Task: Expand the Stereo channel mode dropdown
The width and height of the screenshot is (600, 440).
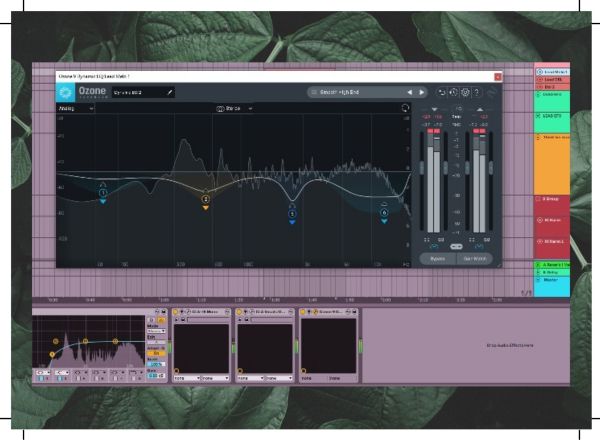Action: coord(235,108)
